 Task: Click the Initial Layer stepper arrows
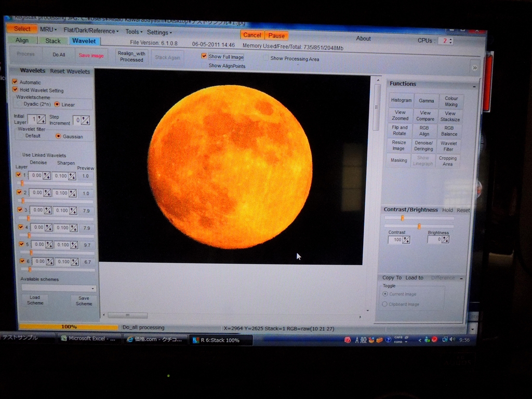tap(41, 119)
